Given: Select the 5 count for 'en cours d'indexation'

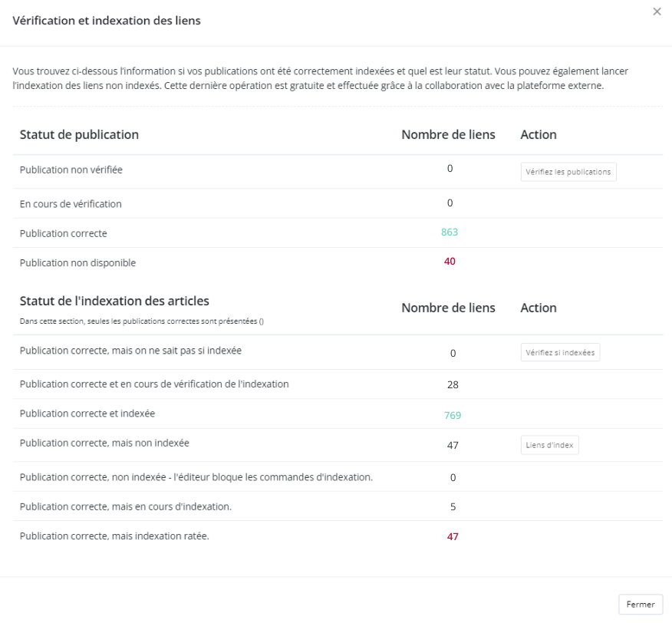Looking at the screenshot, I should pyautogui.click(x=453, y=506).
